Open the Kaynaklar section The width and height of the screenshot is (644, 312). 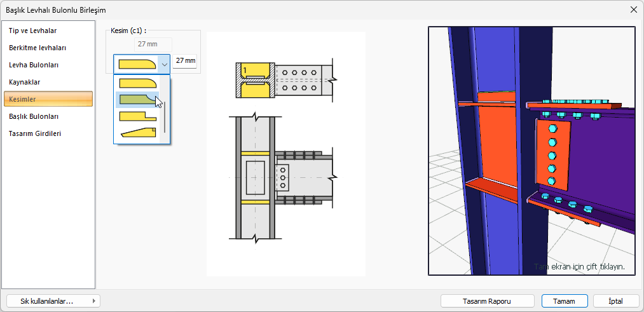[25, 82]
